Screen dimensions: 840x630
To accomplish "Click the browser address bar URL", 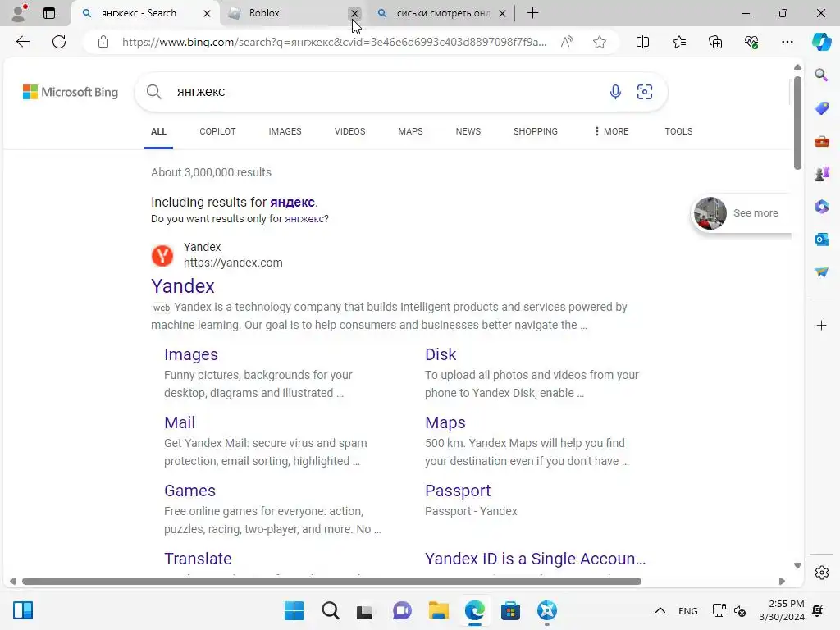I will (x=335, y=42).
